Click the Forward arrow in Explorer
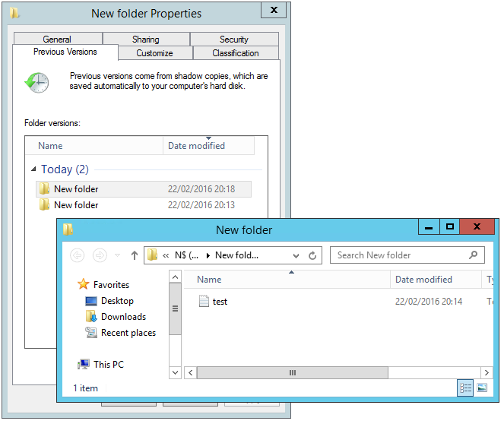 100,255
